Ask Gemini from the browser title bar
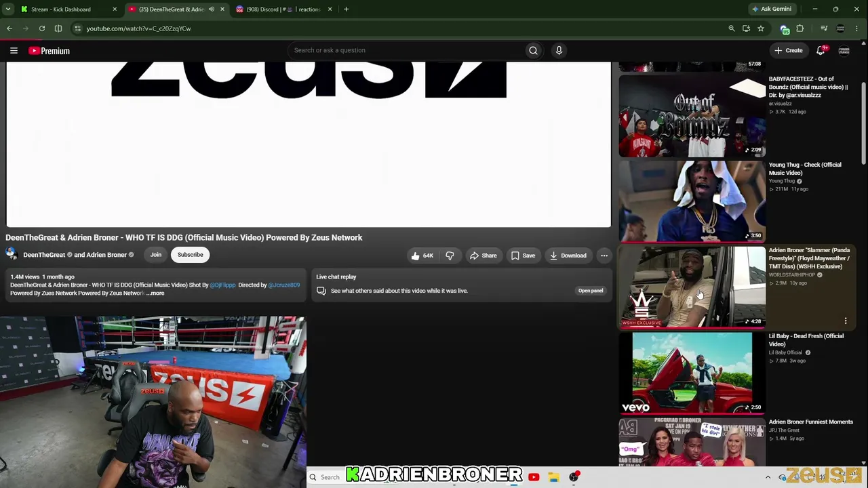The image size is (868, 488). 772,9
